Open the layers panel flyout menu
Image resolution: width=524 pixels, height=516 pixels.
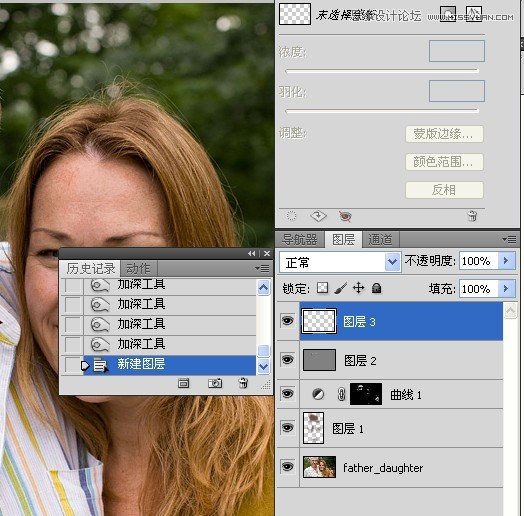point(509,239)
